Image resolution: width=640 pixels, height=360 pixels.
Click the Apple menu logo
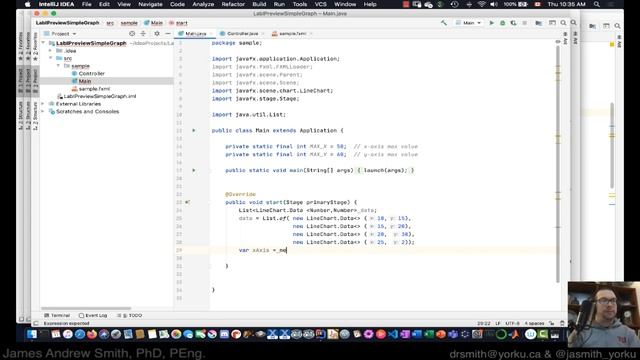click(27, 4)
